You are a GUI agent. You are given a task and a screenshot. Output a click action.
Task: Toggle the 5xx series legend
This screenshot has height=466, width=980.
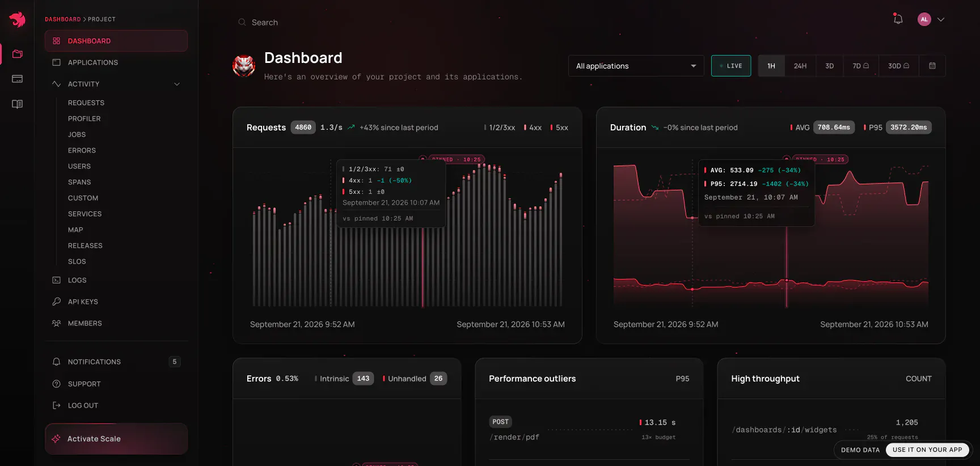[559, 128]
